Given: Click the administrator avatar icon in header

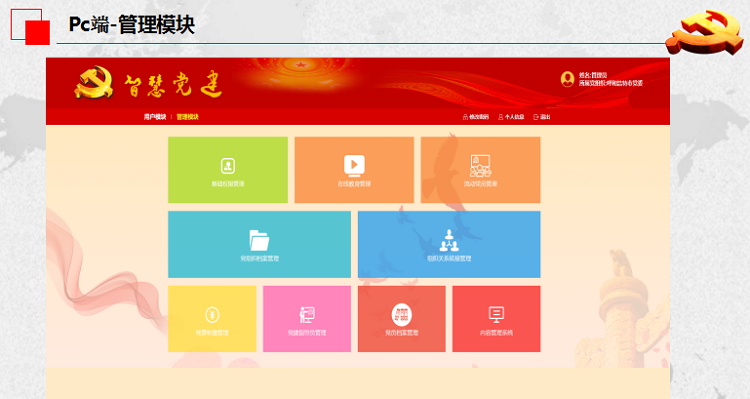Looking at the screenshot, I should (567, 79).
